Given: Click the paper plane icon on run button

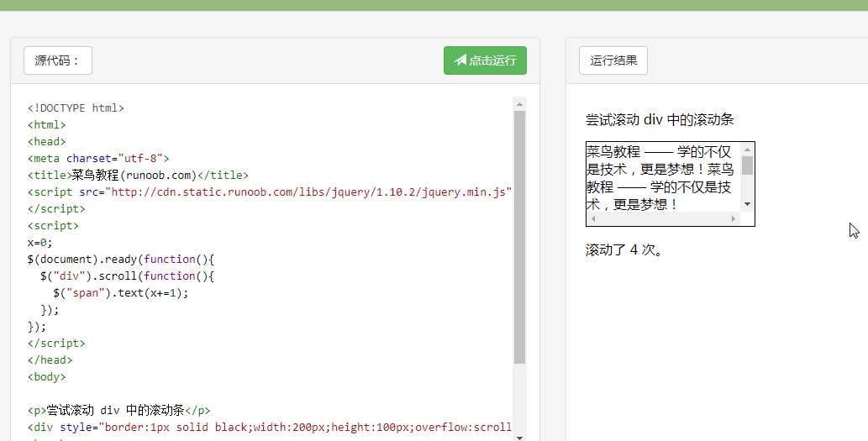Looking at the screenshot, I should (460, 60).
